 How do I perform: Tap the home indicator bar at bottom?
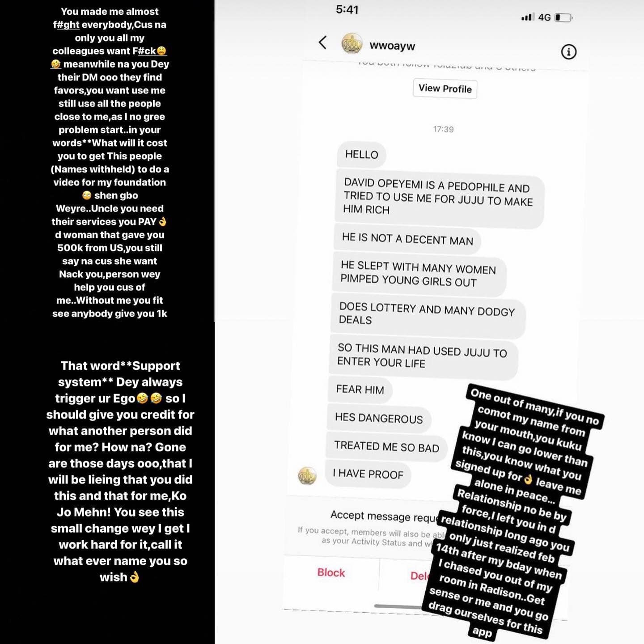tap(398, 606)
